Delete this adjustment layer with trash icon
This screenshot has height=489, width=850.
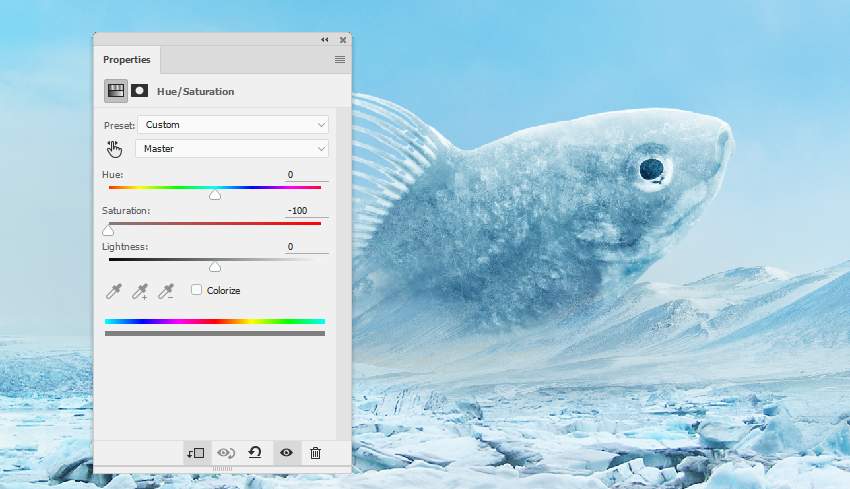point(315,453)
